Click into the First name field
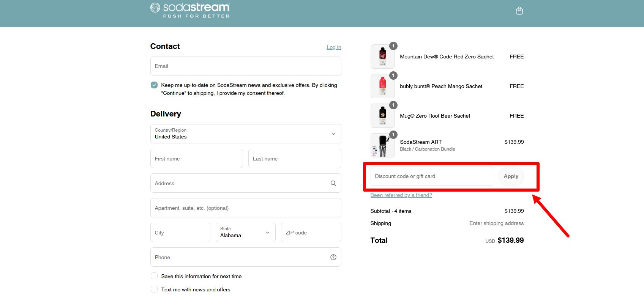 [x=196, y=159]
